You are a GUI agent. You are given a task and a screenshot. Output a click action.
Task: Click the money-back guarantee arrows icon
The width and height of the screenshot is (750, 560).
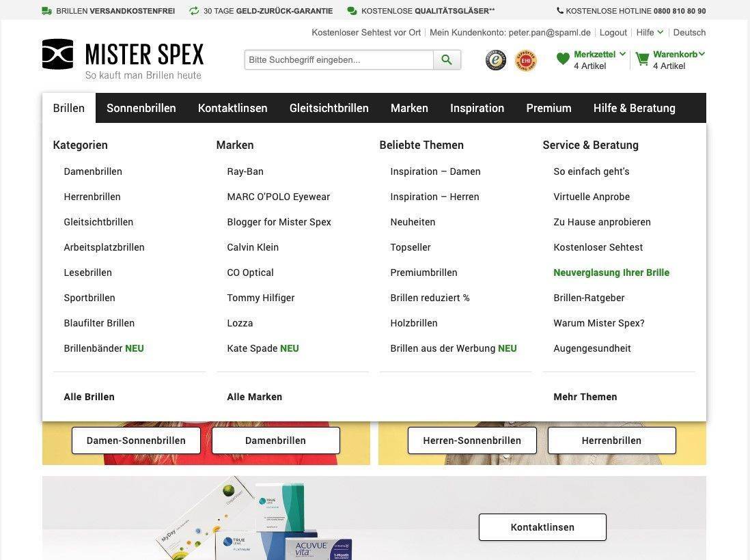coord(194,10)
